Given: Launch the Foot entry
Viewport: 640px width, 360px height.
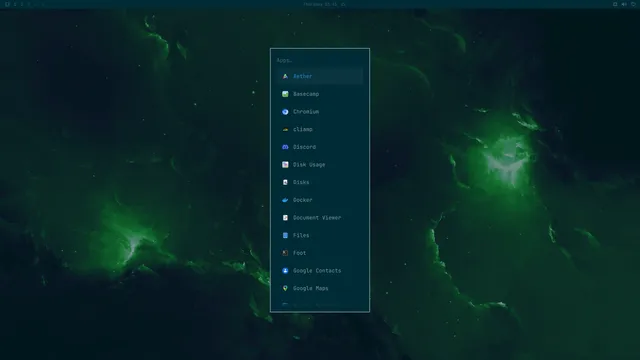Looking at the screenshot, I should [x=320, y=253].
